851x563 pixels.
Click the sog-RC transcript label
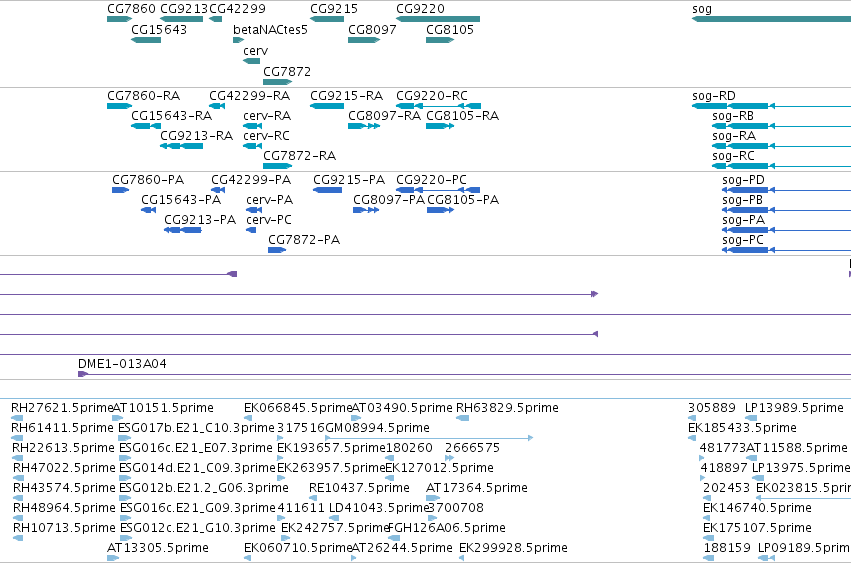click(x=733, y=156)
